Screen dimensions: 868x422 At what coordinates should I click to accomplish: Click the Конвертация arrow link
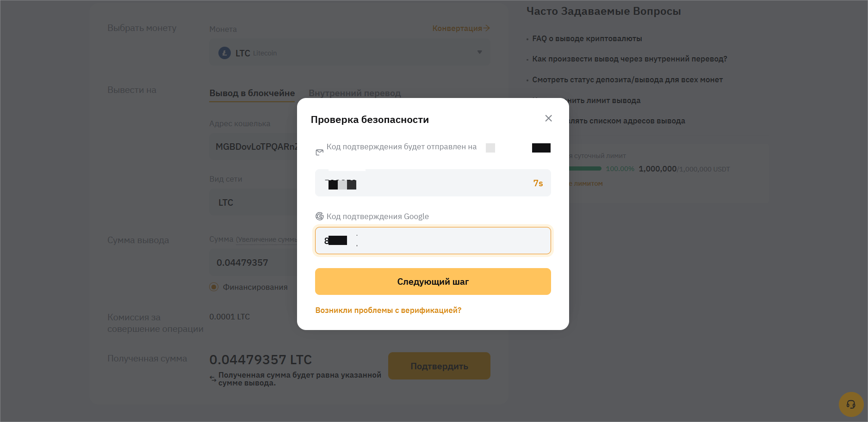pyautogui.click(x=461, y=28)
